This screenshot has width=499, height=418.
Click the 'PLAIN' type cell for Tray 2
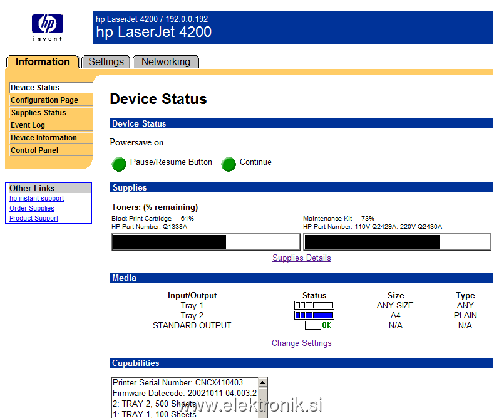(x=465, y=315)
